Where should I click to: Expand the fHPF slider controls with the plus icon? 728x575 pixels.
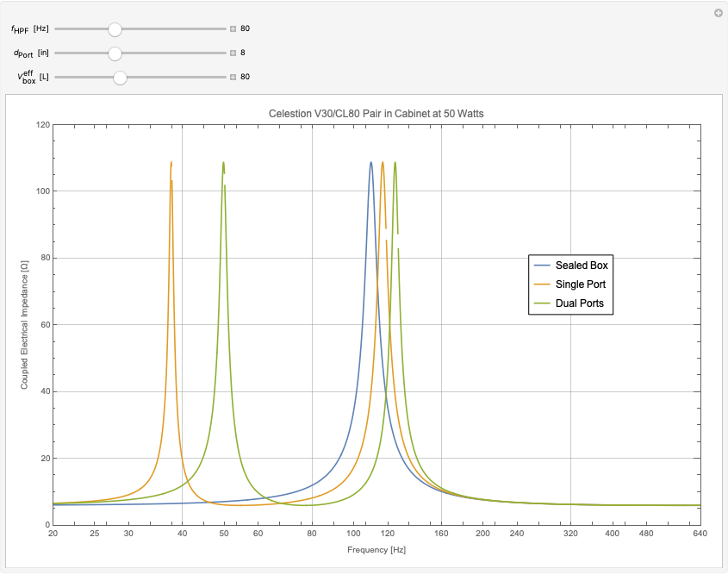[233, 28]
